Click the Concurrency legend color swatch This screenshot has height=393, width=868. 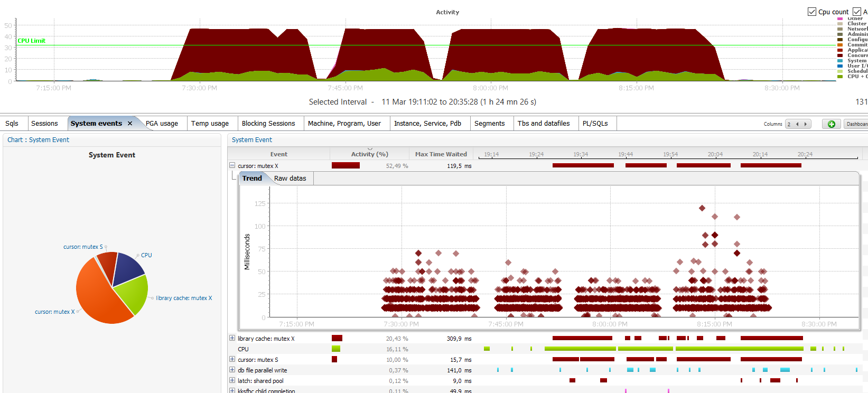(x=840, y=55)
